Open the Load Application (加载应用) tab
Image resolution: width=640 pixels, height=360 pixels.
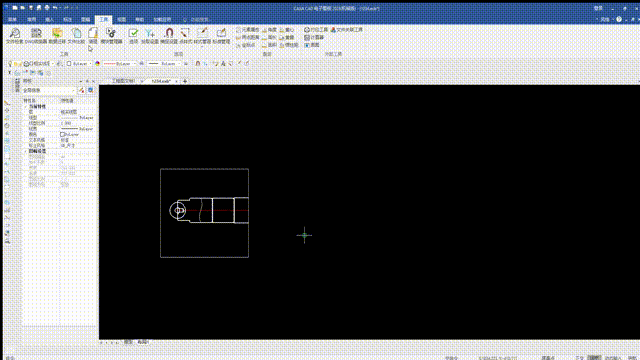pyautogui.click(x=162, y=20)
